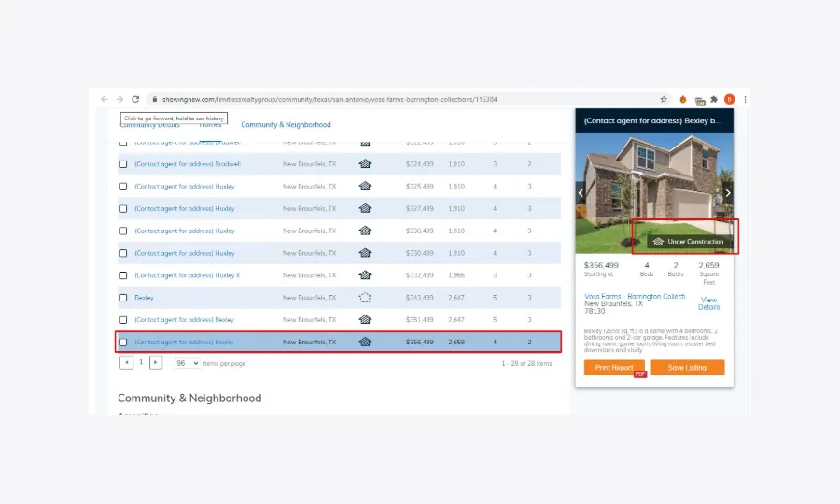
Task: Open the Bexley $356,499 listing link
Action: pyautogui.click(x=184, y=343)
